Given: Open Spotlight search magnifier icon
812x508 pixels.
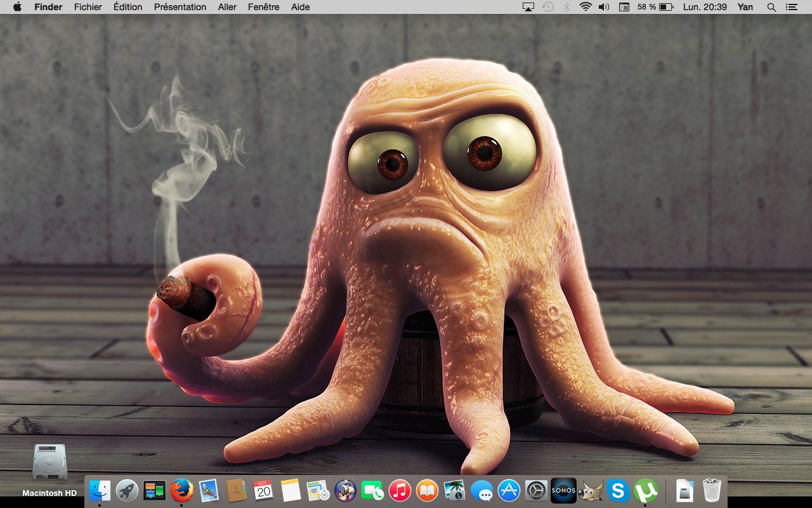Looking at the screenshot, I should [x=771, y=7].
